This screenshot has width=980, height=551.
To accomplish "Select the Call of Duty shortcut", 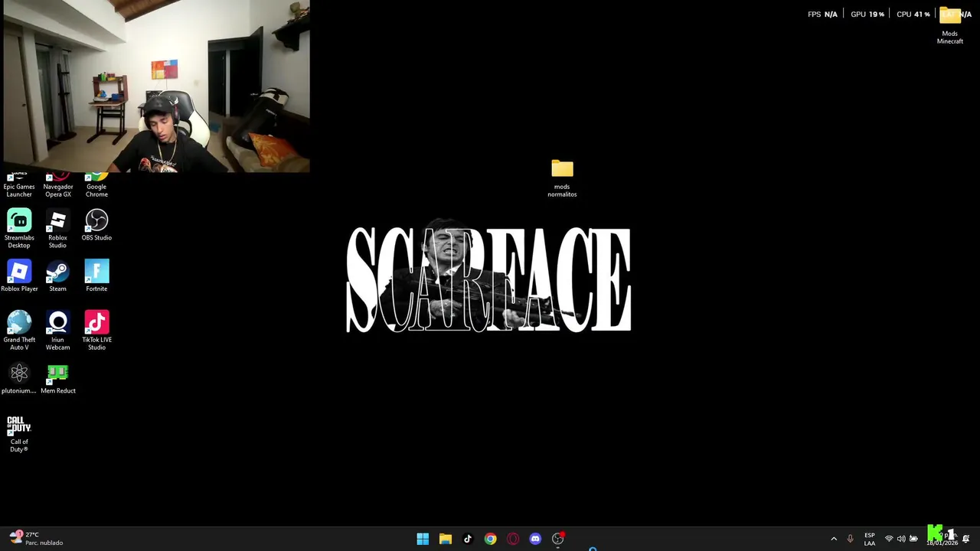I will click(x=19, y=434).
